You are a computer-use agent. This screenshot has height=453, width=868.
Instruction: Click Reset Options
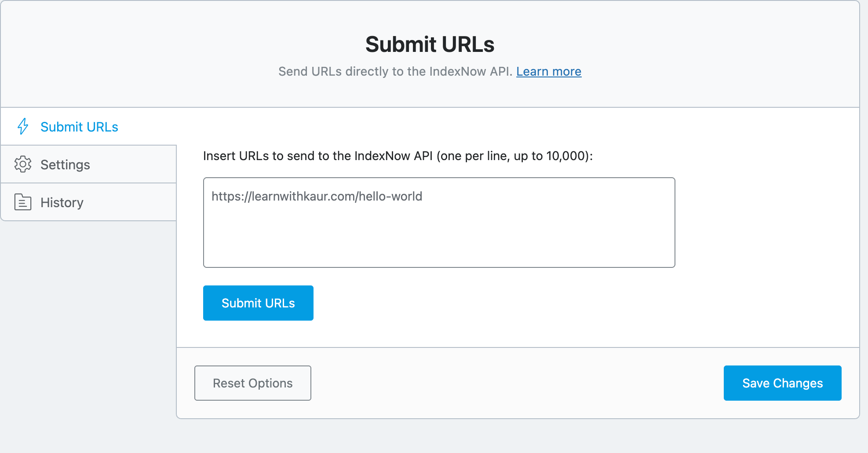pos(252,383)
